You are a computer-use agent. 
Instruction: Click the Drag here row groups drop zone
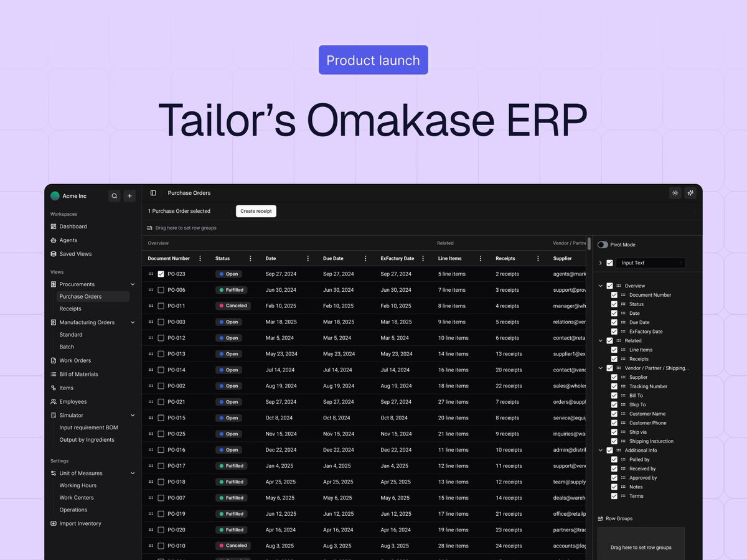(x=641, y=544)
